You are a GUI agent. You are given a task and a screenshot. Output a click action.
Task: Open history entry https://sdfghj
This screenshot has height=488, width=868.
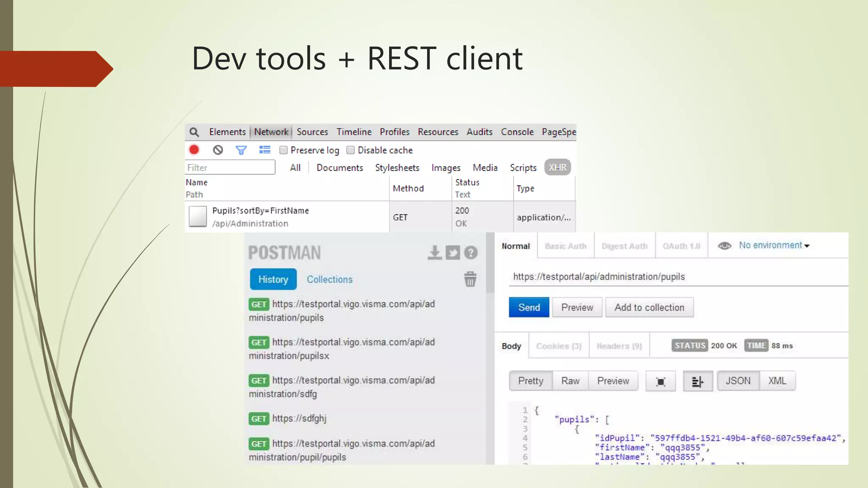287,419
